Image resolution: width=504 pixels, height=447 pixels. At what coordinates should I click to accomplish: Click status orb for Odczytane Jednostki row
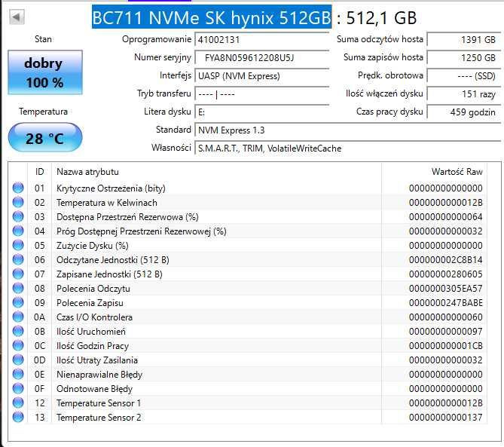[x=18, y=259]
